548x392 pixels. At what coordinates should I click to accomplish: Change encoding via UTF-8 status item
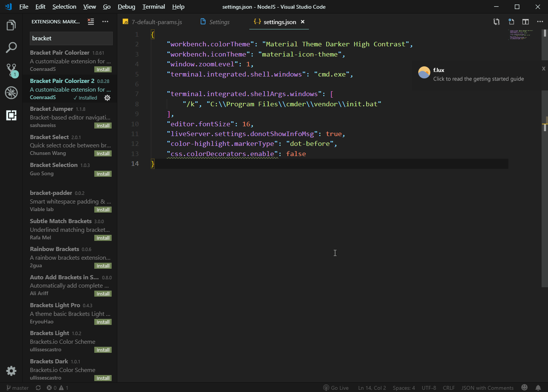pyautogui.click(x=429, y=388)
